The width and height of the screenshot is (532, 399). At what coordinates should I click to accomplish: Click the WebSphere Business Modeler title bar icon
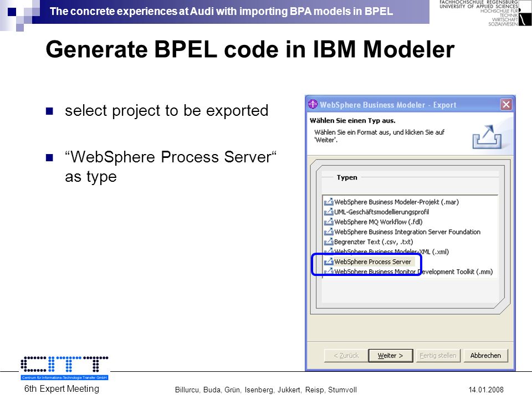click(x=313, y=104)
